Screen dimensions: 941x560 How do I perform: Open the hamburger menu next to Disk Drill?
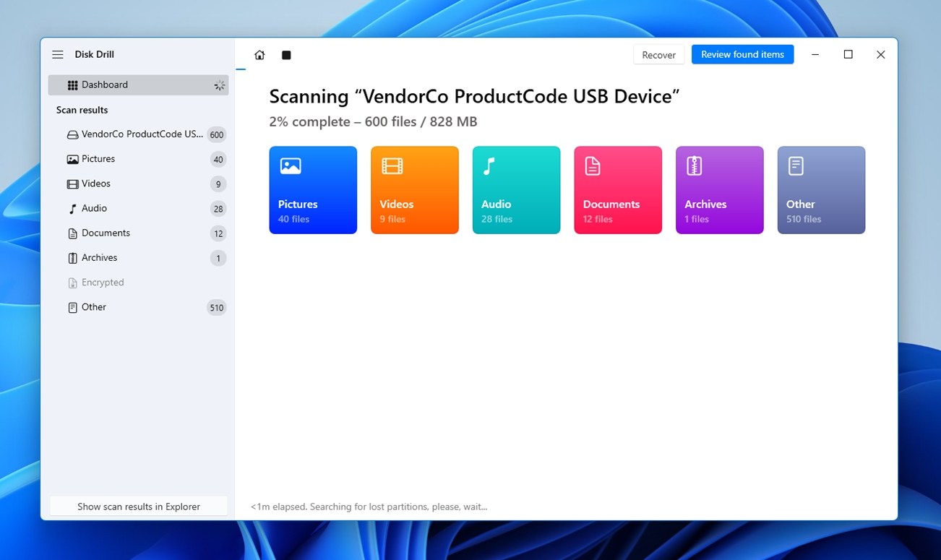(58, 55)
